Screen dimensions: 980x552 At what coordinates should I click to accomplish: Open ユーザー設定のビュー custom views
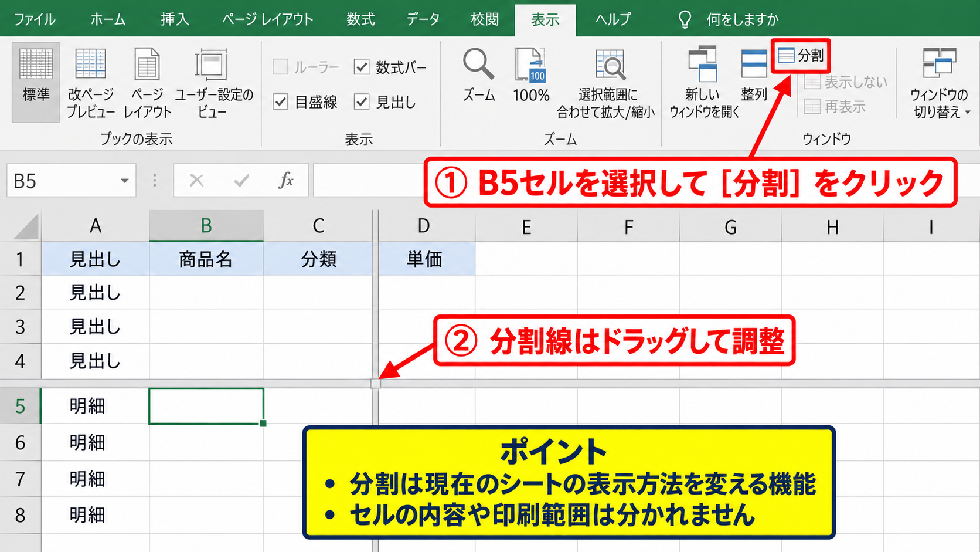click(213, 83)
